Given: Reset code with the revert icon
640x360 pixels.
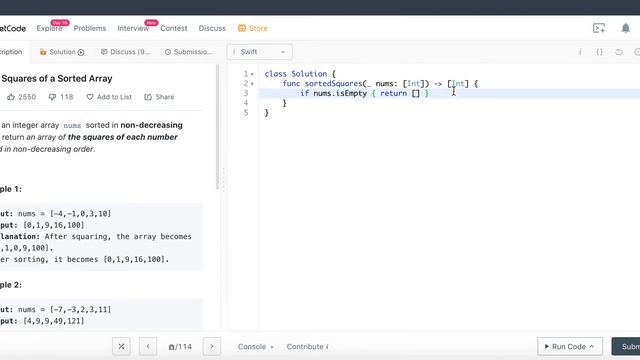Looking at the screenshot, I should click(x=619, y=52).
